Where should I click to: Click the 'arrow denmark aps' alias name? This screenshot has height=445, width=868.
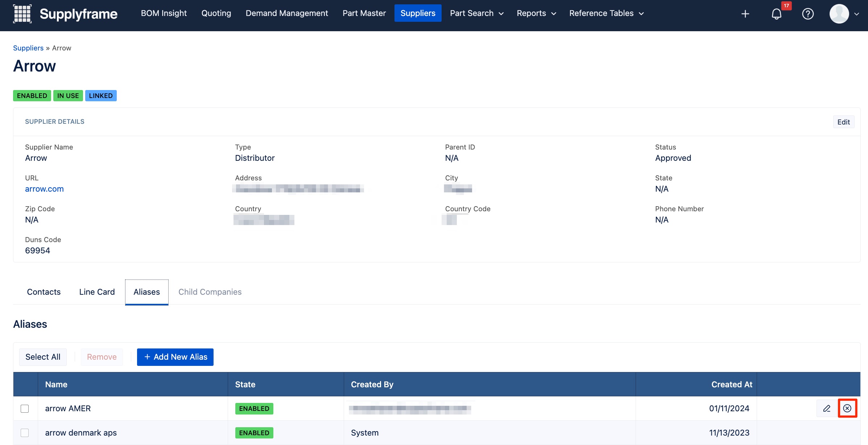81,433
